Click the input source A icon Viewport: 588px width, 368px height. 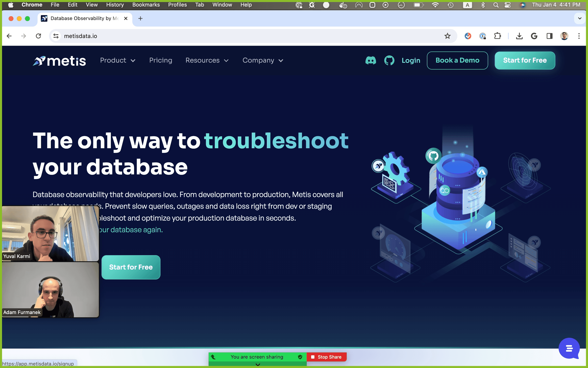coord(467,5)
